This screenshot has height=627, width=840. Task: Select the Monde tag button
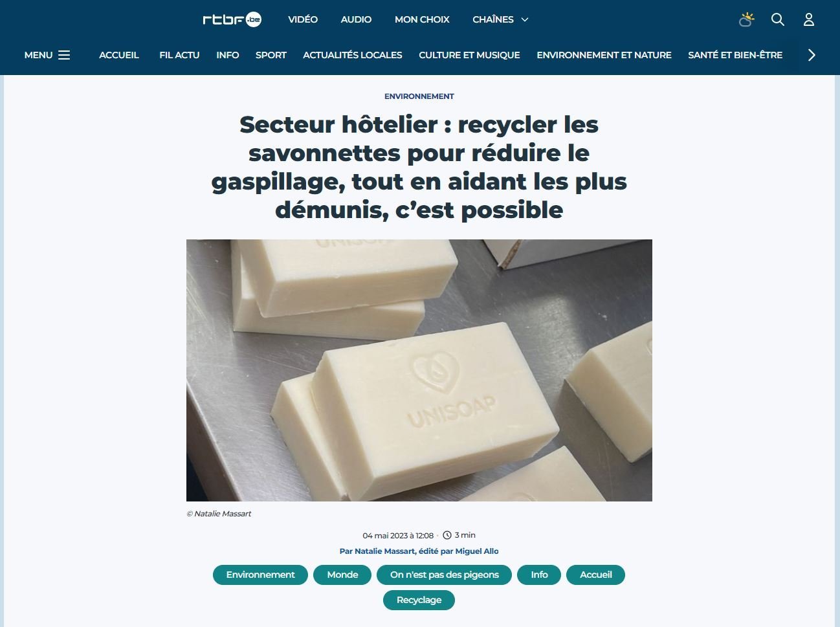pos(342,575)
